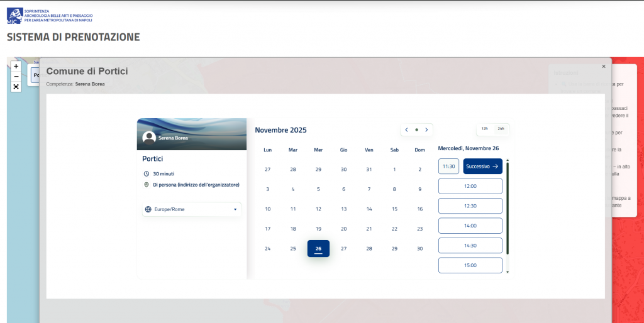This screenshot has width=644, height=323.
Task: Zoom out on the map
Action: pos(16,77)
